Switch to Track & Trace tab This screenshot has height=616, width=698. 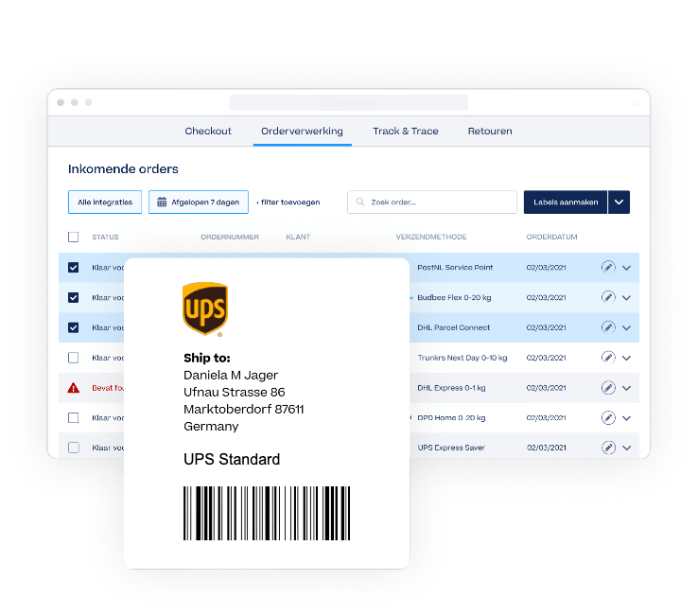(x=406, y=131)
